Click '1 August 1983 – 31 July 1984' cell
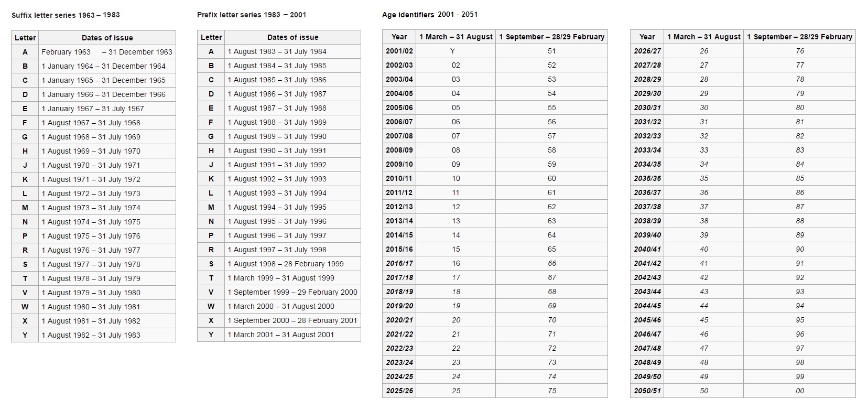The width and height of the screenshot is (868, 409). (292, 51)
